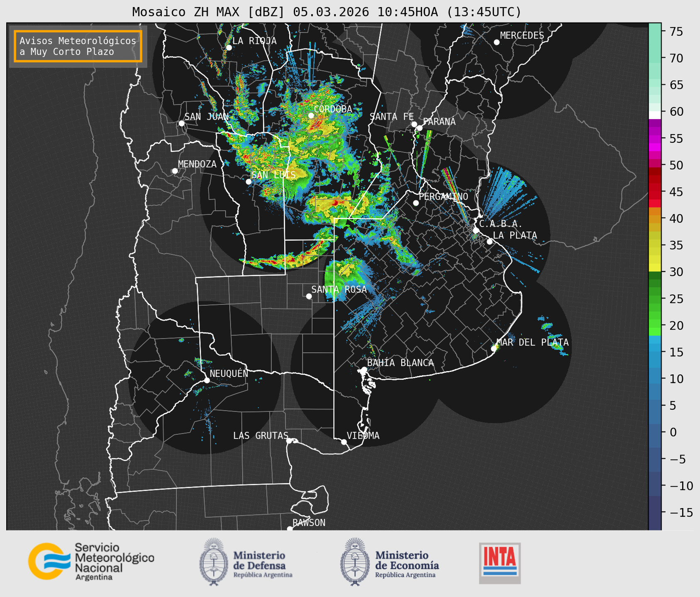The height and width of the screenshot is (597, 700).
Task: Click the 30 colorbar tick label
Action: click(x=676, y=272)
